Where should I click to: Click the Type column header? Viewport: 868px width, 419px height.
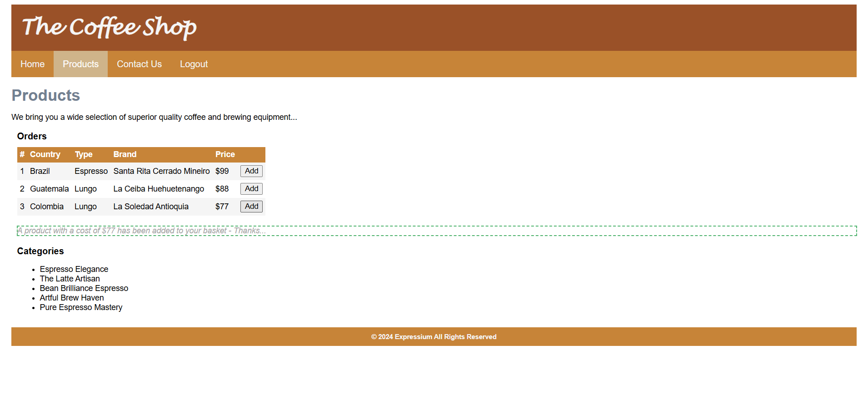point(84,154)
